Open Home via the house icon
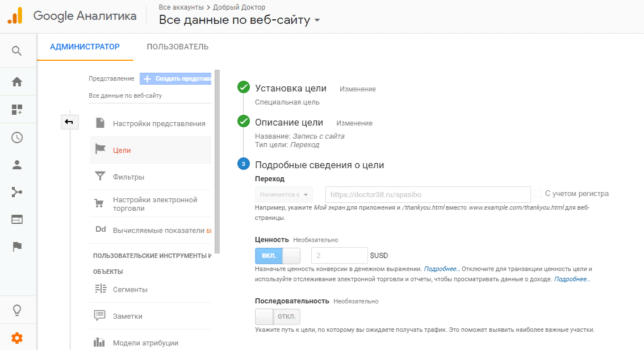Screen dimensions: 644x350 tap(17, 82)
